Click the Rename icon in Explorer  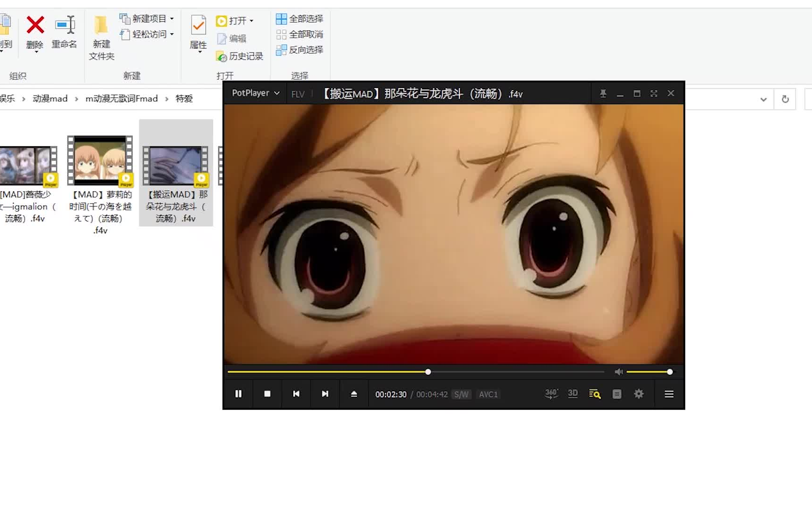(x=65, y=25)
